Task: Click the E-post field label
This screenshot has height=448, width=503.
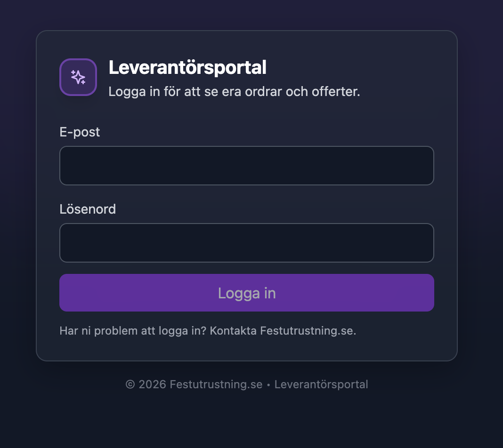Action: (80, 132)
